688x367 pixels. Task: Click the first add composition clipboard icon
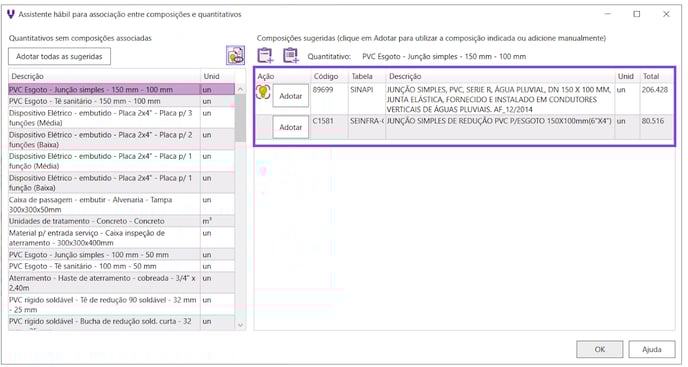tap(265, 56)
